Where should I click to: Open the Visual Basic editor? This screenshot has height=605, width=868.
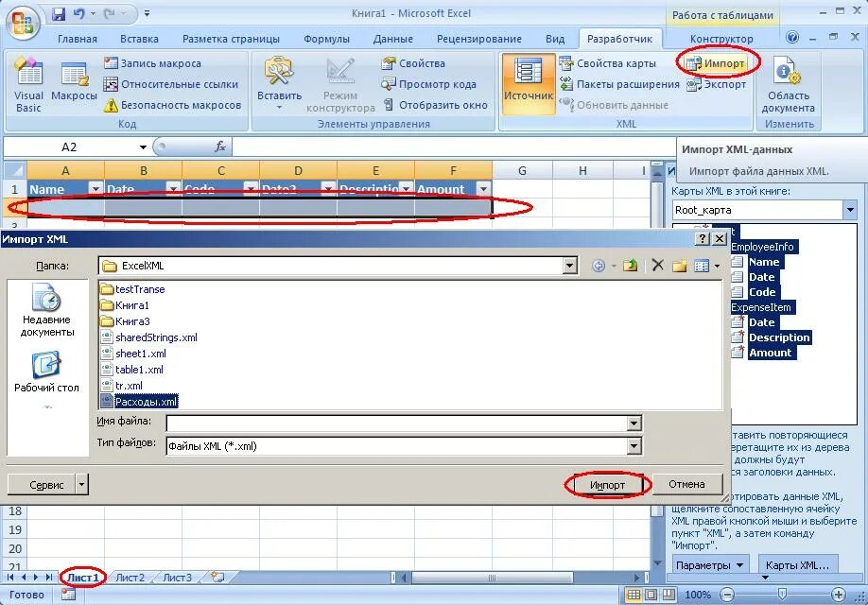[x=28, y=85]
